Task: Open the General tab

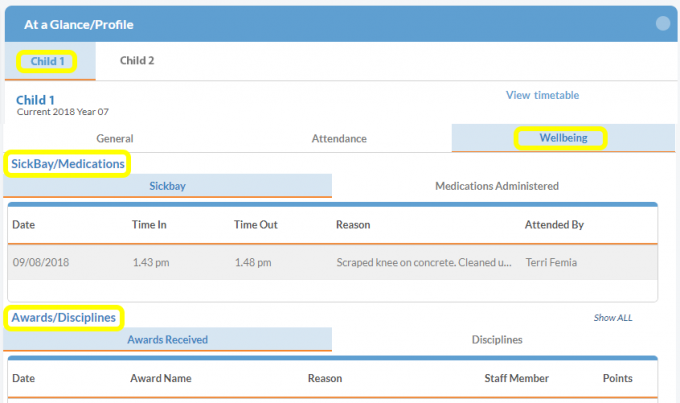Action: (x=115, y=139)
